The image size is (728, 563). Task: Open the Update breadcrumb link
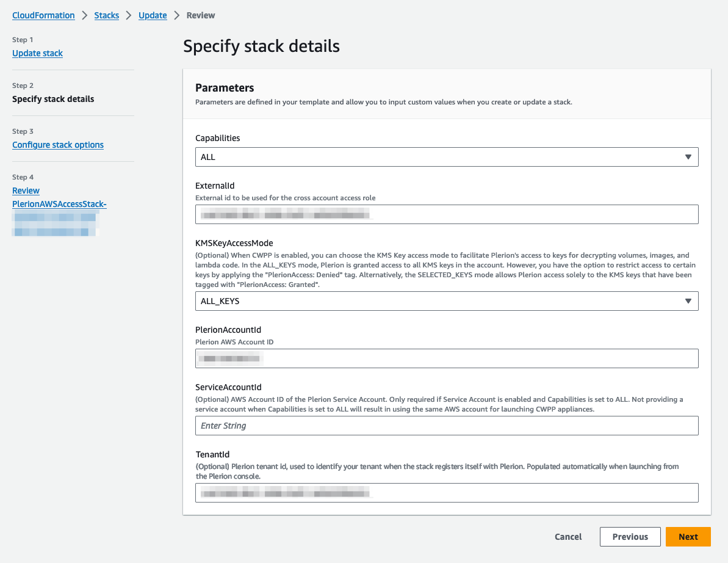pos(153,15)
